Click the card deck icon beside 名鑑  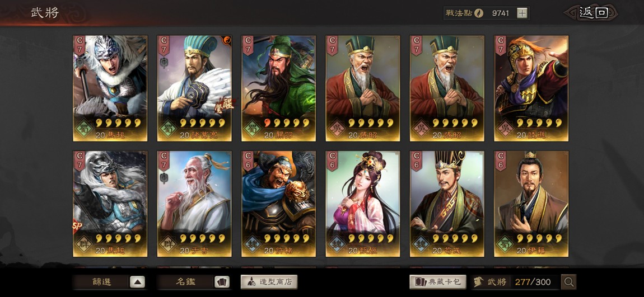point(222,282)
